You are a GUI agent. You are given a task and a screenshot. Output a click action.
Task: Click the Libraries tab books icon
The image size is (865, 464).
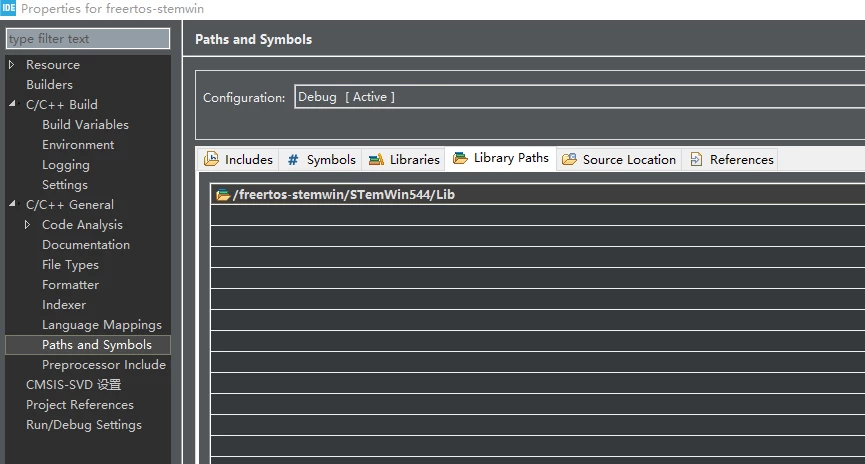point(376,160)
